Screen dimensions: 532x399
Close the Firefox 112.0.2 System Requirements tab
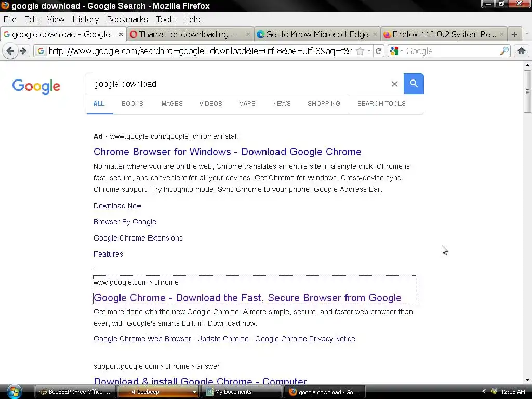pos(502,34)
